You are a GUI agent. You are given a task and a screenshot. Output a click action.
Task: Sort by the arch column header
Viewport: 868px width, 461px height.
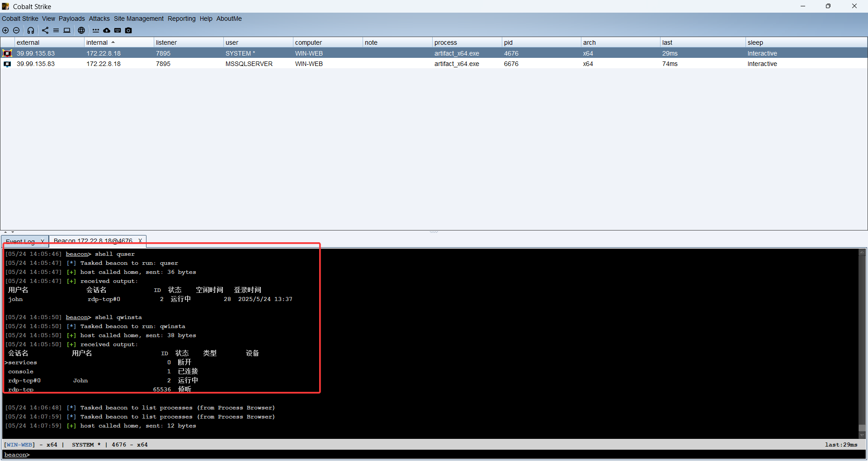621,42
